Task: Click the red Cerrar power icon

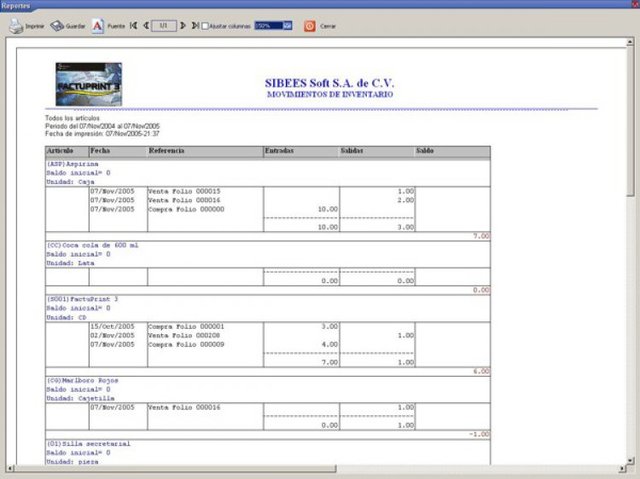Action: 309,26
